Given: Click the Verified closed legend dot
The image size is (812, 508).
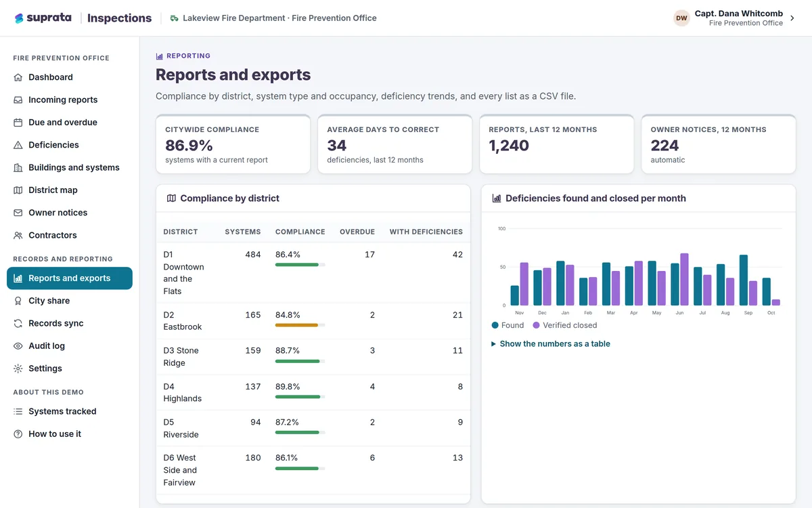Looking at the screenshot, I should [537, 325].
